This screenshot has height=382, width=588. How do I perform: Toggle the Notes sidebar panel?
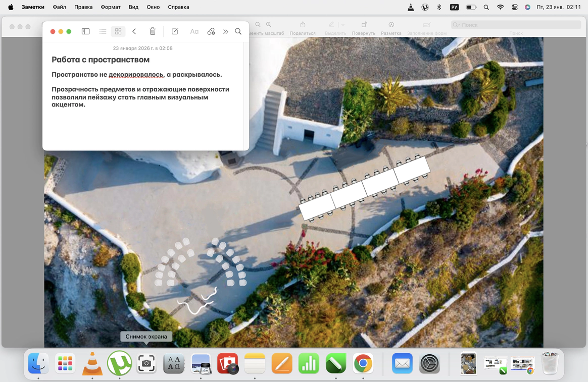pyautogui.click(x=86, y=31)
